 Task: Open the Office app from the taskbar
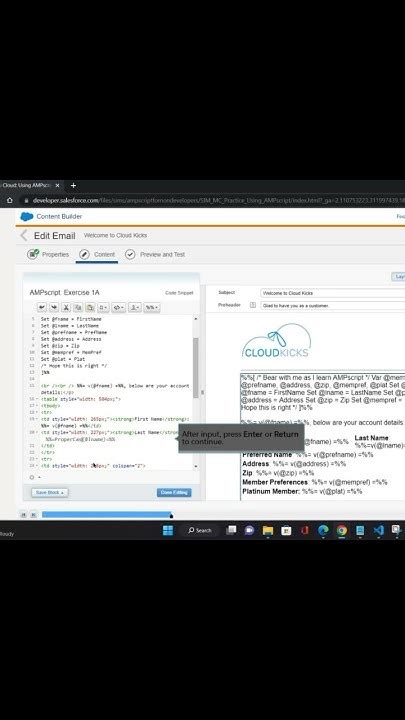pyautogui.click(x=304, y=530)
